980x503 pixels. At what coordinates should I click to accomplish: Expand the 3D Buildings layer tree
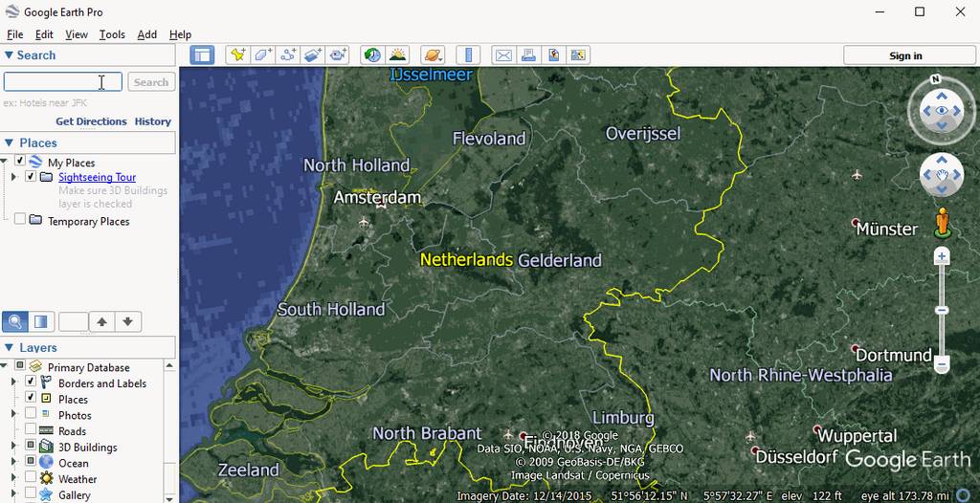pos(13,446)
